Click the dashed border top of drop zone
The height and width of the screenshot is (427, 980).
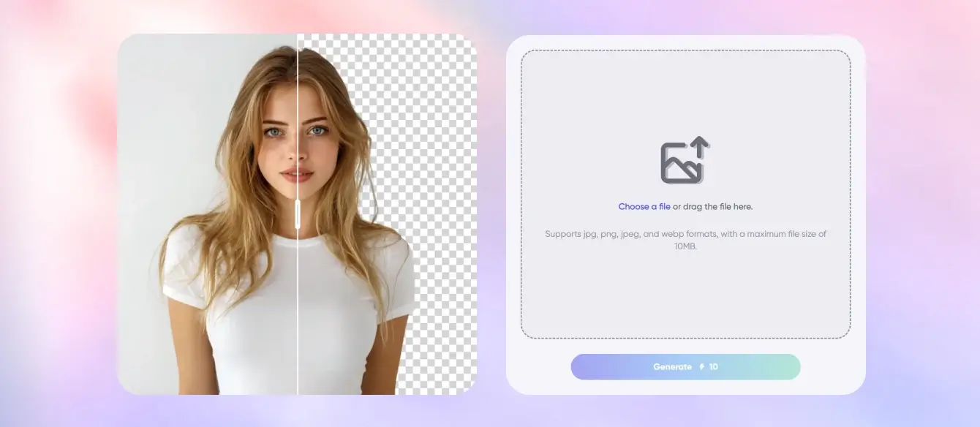pyautogui.click(x=685, y=50)
